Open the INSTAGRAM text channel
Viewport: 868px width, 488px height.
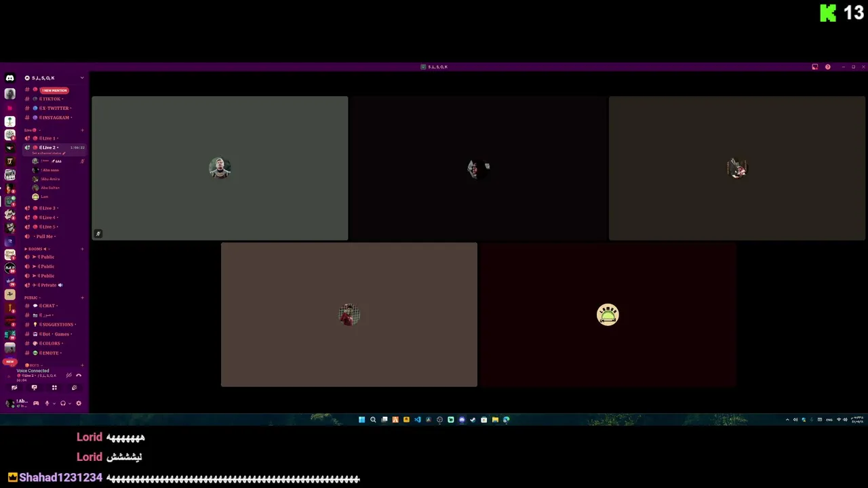[54, 118]
